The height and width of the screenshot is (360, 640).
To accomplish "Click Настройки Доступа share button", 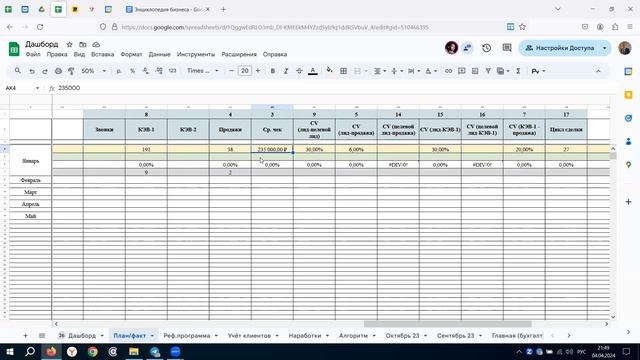I will pyautogui.click(x=559, y=48).
